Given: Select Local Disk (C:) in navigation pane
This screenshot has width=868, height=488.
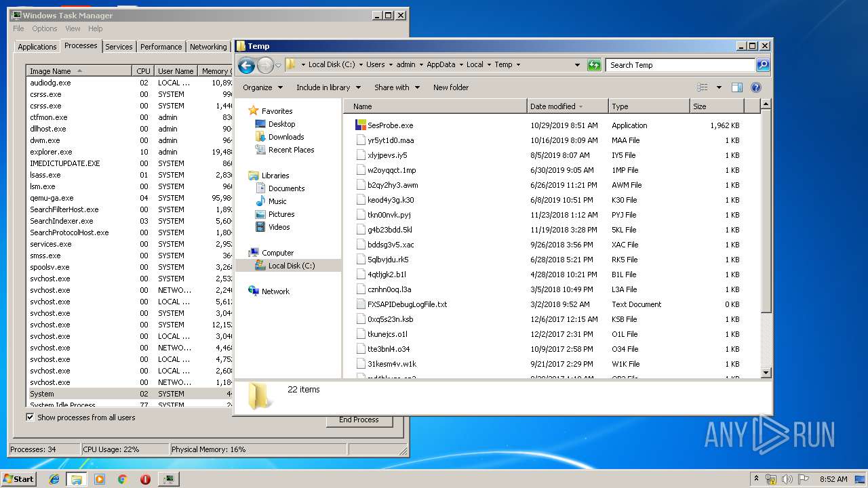Looking at the screenshot, I should pos(291,266).
